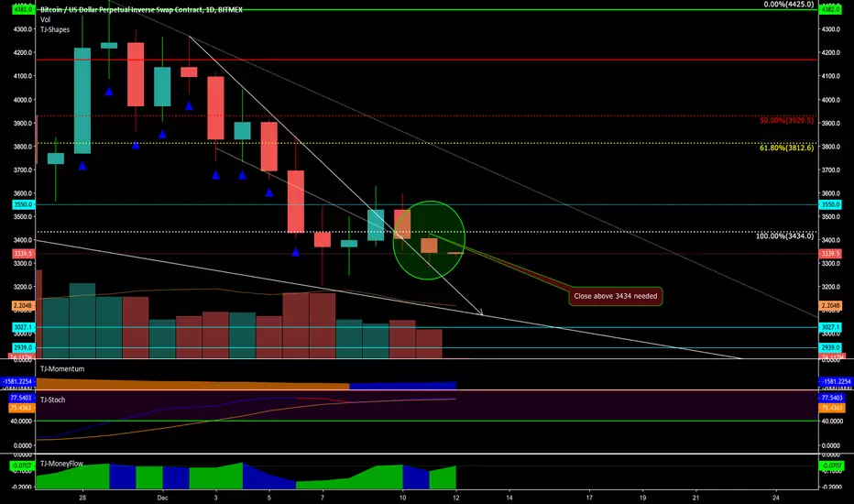Screen dimensions: 854x504
Task: Select the 50.00%(3929.5) Fibonacci label
Action: [x=786, y=120]
